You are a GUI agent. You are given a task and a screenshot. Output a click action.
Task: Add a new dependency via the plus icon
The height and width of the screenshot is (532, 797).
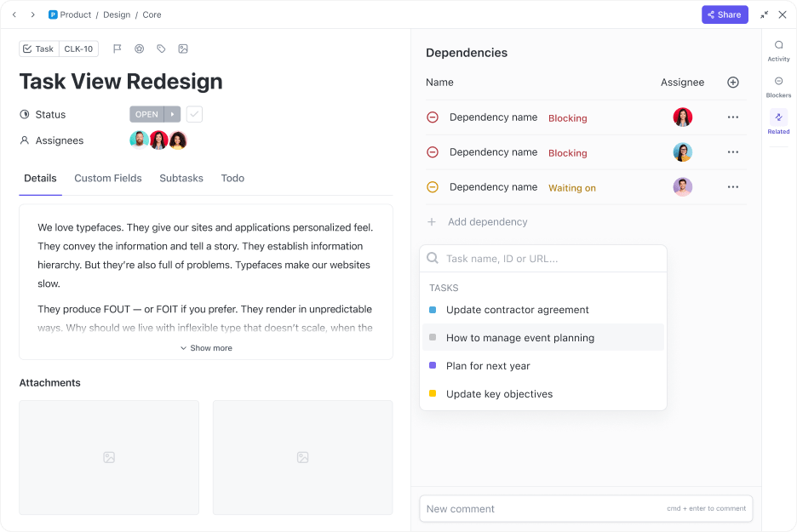[x=732, y=82]
